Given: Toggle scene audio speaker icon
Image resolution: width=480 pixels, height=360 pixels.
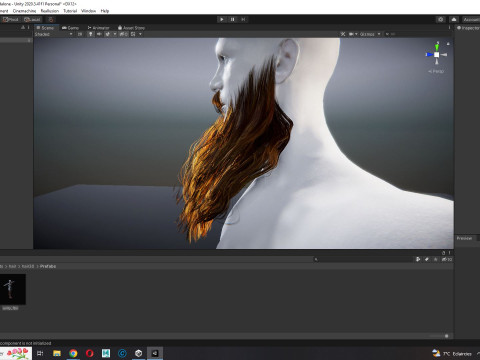Looking at the screenshot, I should (x=99, y=34).
